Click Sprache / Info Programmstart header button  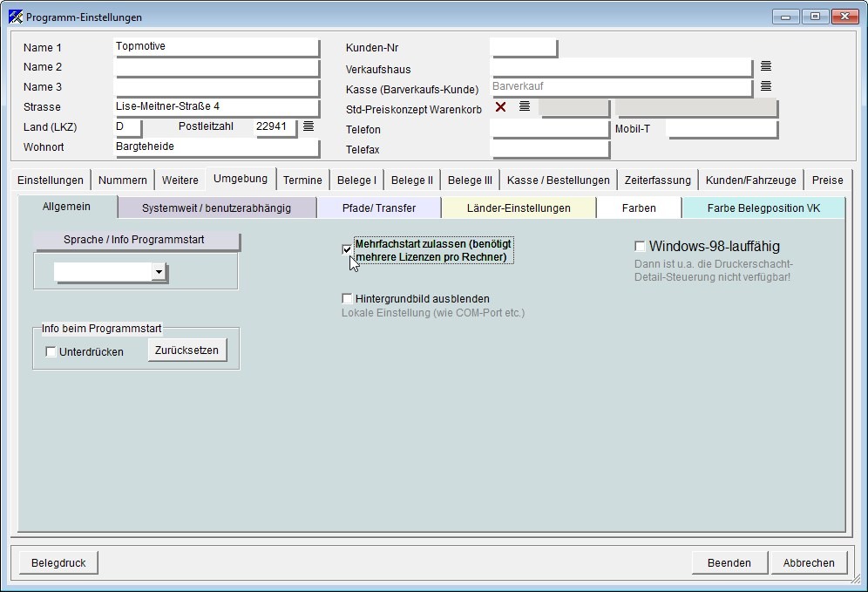[137, 240]
